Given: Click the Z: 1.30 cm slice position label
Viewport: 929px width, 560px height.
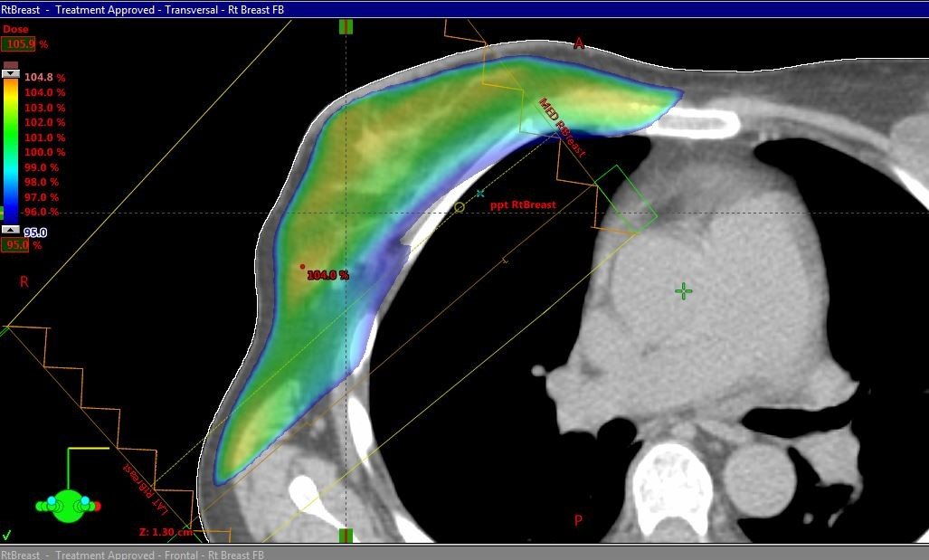Looking at the screenshot, I should coord(166,532).
